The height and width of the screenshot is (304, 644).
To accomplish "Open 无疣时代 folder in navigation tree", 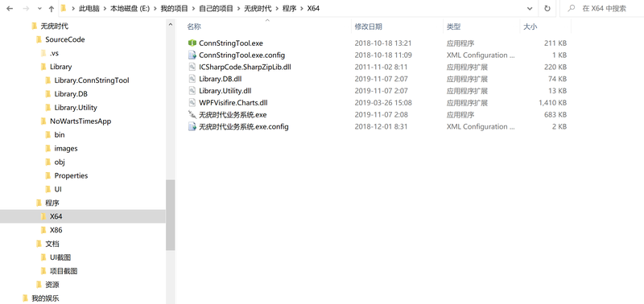I will 54,27.
